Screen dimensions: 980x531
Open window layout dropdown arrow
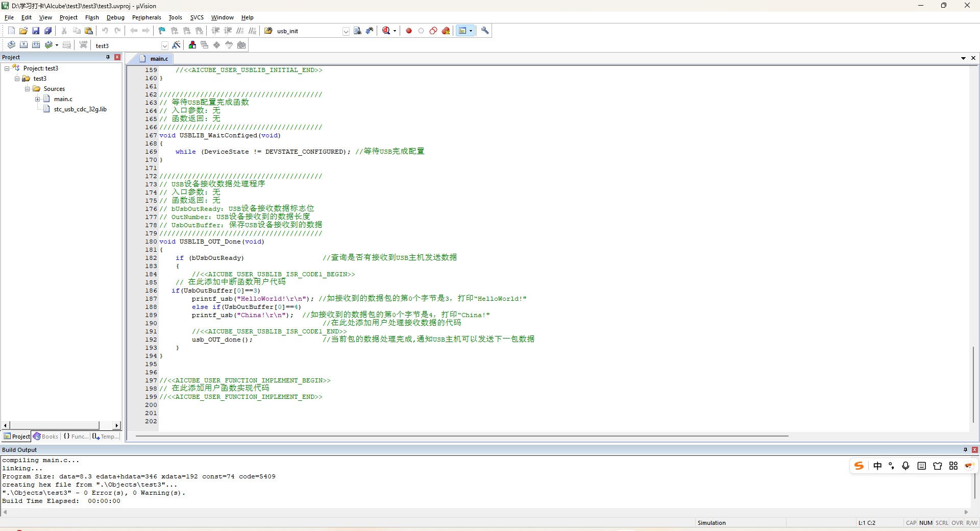471,31
